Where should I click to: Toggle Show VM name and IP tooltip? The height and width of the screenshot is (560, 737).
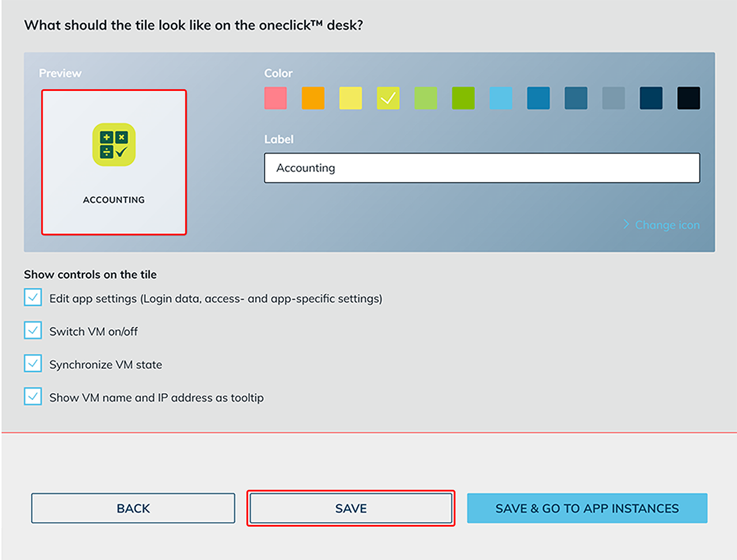(33, 397)
